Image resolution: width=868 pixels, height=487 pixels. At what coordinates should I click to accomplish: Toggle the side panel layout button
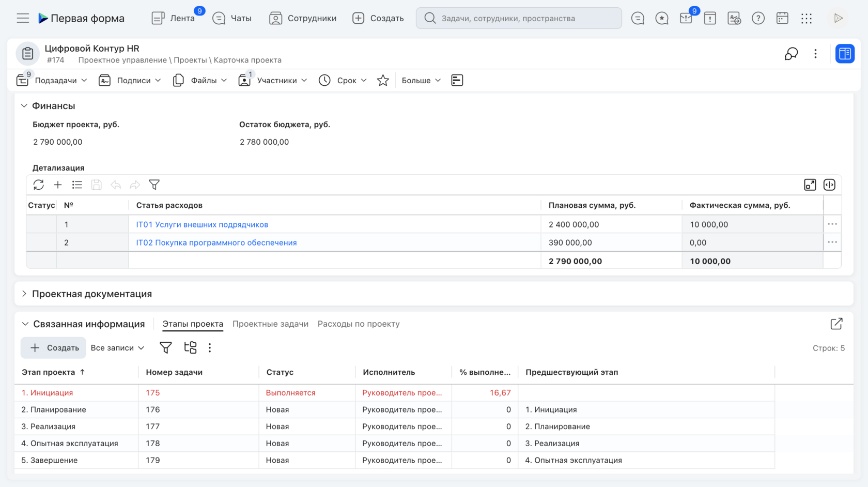point(845,53)
